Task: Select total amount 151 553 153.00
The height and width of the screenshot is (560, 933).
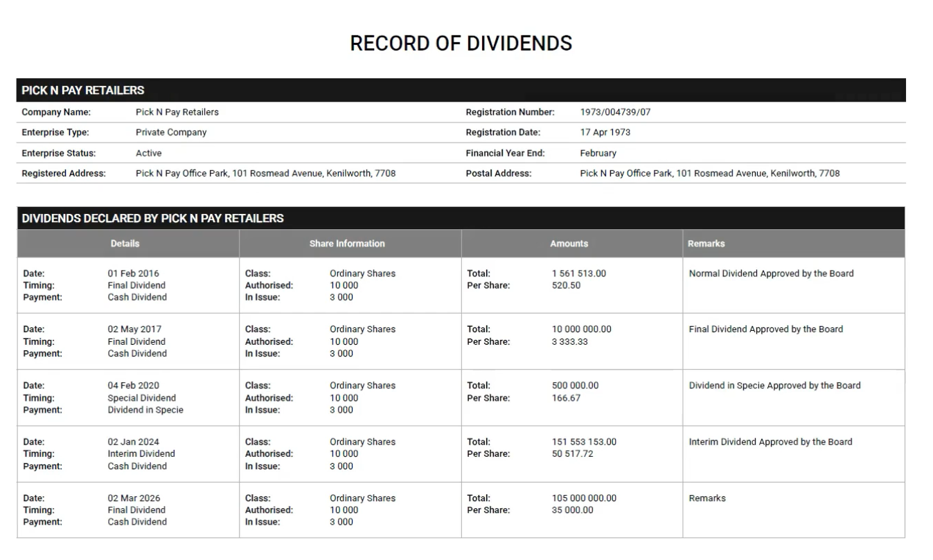Action: coord(584,442)
